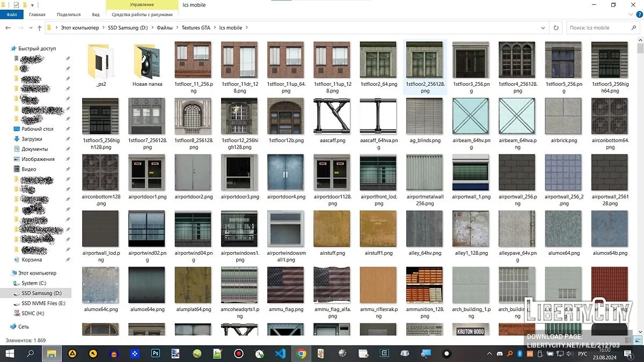This screenshot has height=362, width=644.
Task: Open the Файл menu tab
Action: pos(12,14)
